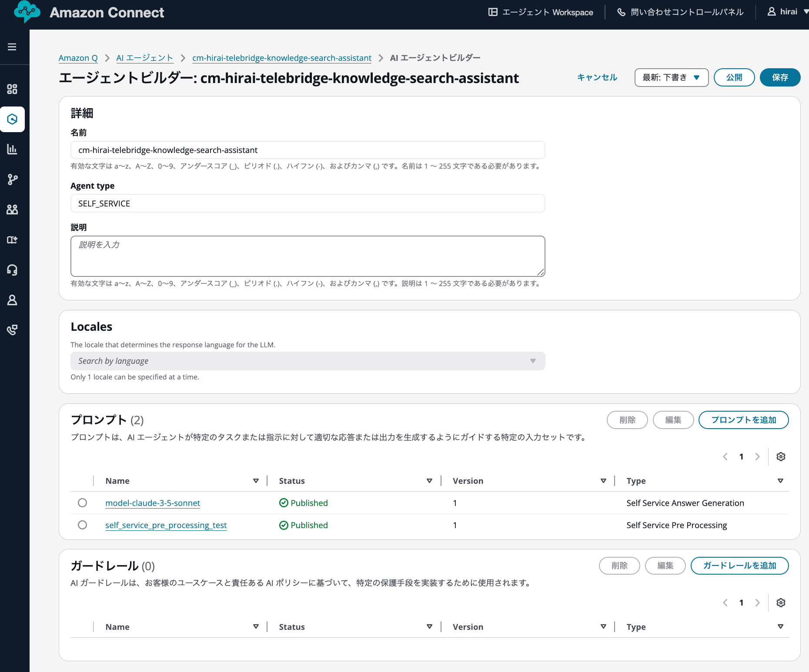Click the guardrails 削除 delete button
The width and height of the screenshot is (809, 672).
(619, 566)
